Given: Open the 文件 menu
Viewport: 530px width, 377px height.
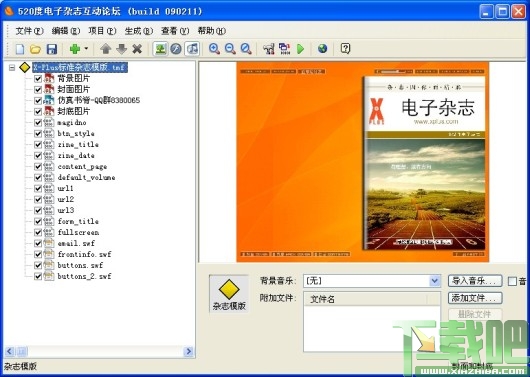Looking at the screenshot, I should click(x=29, y=31).
